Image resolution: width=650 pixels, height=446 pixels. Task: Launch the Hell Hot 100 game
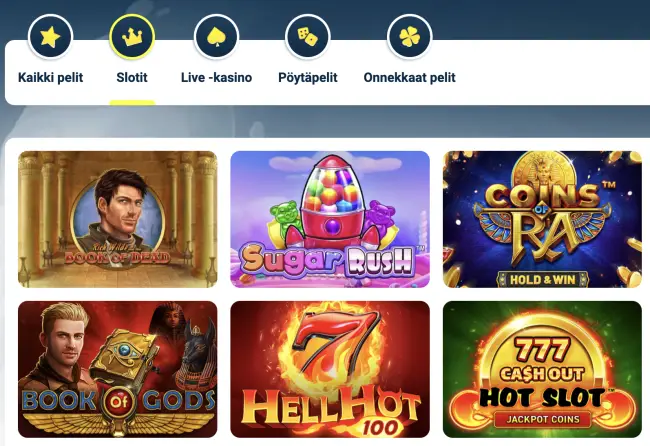330,369
